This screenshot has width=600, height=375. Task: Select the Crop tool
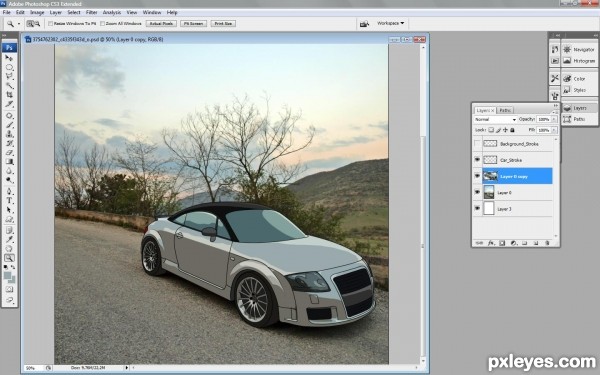[x=9, y=95]
